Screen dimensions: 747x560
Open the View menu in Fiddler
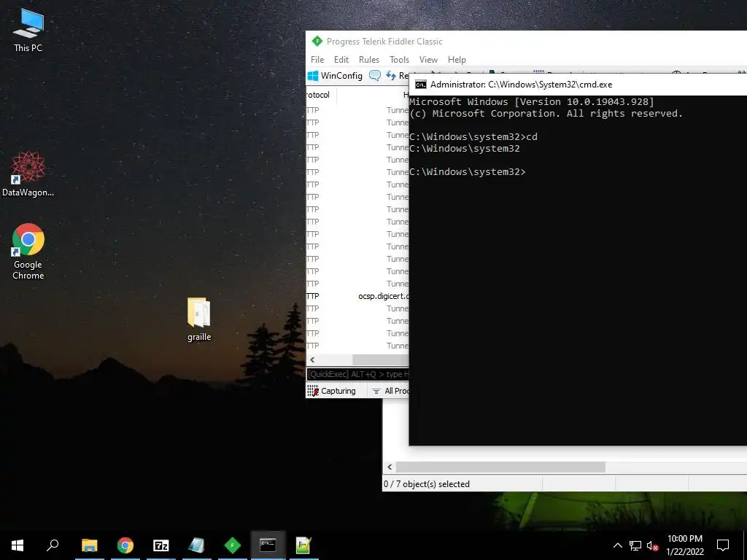(x=428, y=60)
